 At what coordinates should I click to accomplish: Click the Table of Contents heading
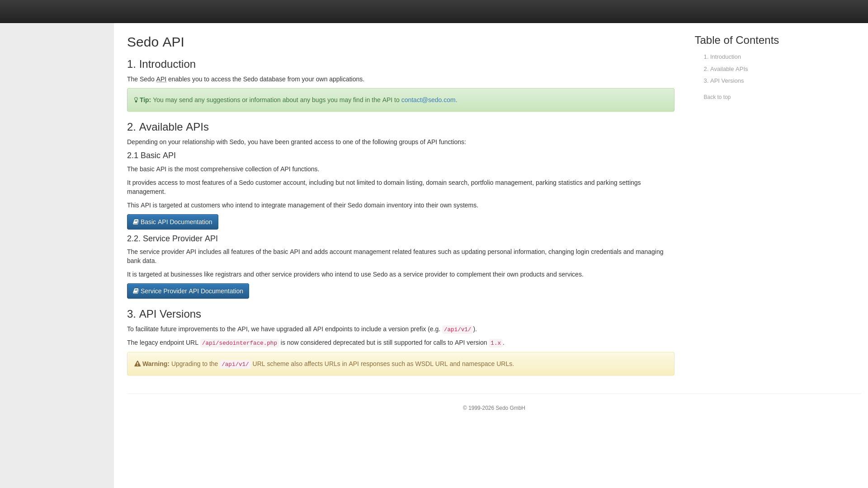pyautogui.click(x=736, y=40)
